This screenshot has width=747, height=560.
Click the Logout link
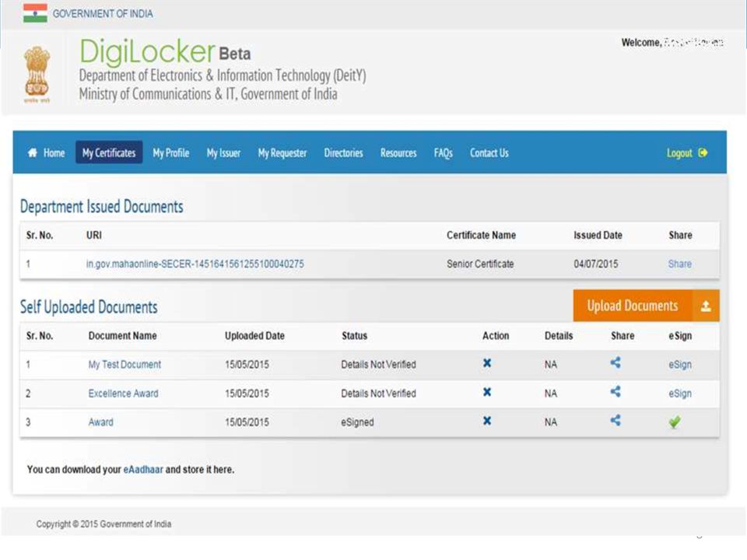pos(679,153)
